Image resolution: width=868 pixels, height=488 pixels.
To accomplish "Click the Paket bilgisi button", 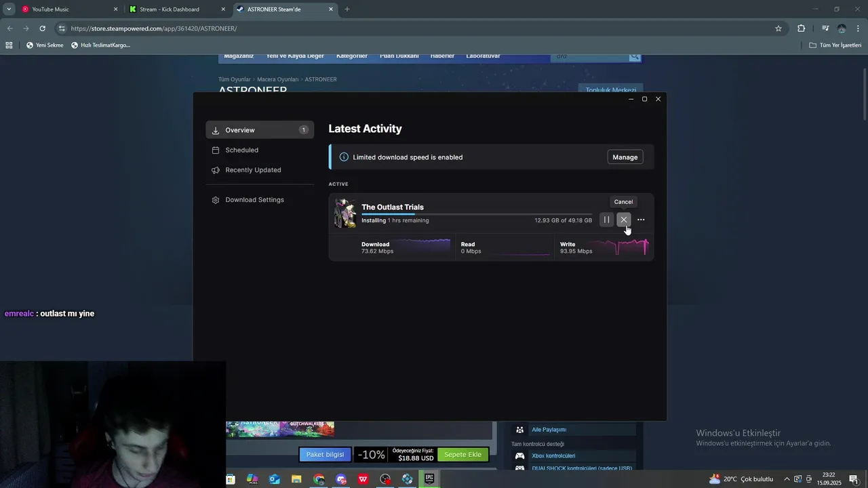I will [325, 455].
